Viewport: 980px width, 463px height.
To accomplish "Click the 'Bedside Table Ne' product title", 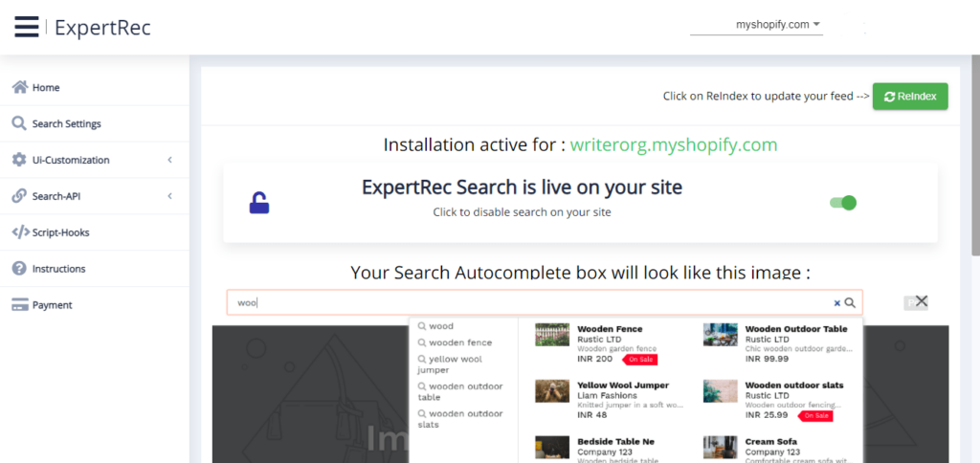I will coord(616,442).
